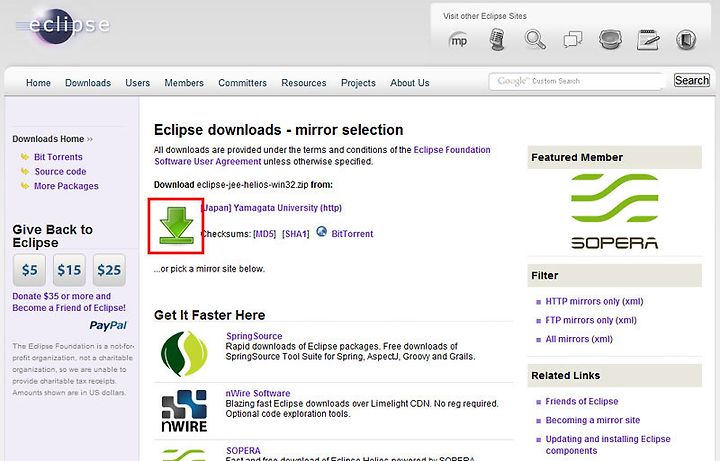
Task: Open the notepad and pencil icon
Action: pyautogui.click(x=648, y=39)
